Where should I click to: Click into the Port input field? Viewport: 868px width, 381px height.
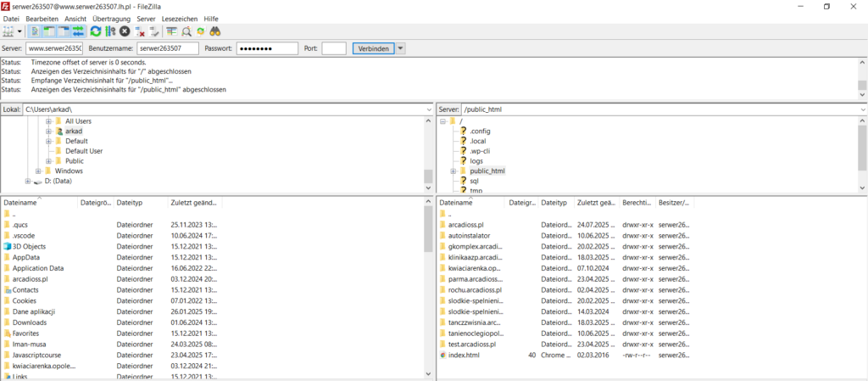point(334,49)
